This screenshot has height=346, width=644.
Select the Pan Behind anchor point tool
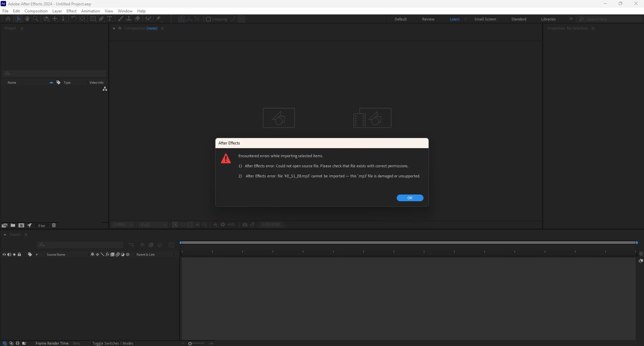pos(82,19)
